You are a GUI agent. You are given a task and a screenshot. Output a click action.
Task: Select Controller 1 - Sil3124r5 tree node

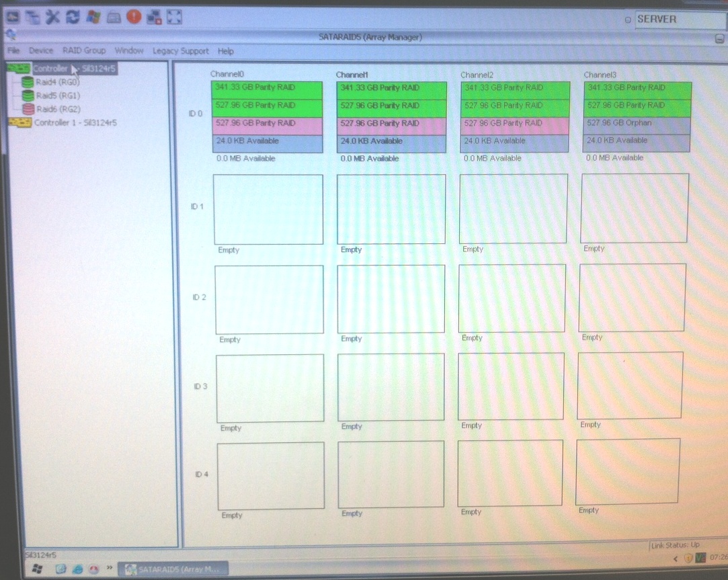pyautogui.click(x=75, y=122)
